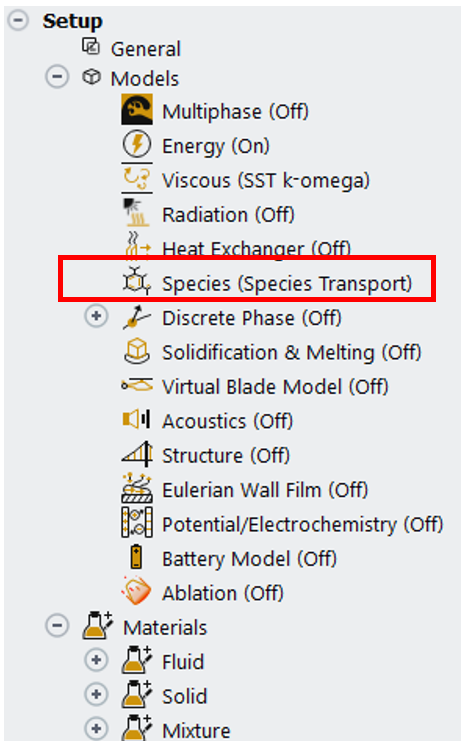Viewport: 466px width, 747px height.
Task: Expand the Mixture materials node
Action: point(96,729)
